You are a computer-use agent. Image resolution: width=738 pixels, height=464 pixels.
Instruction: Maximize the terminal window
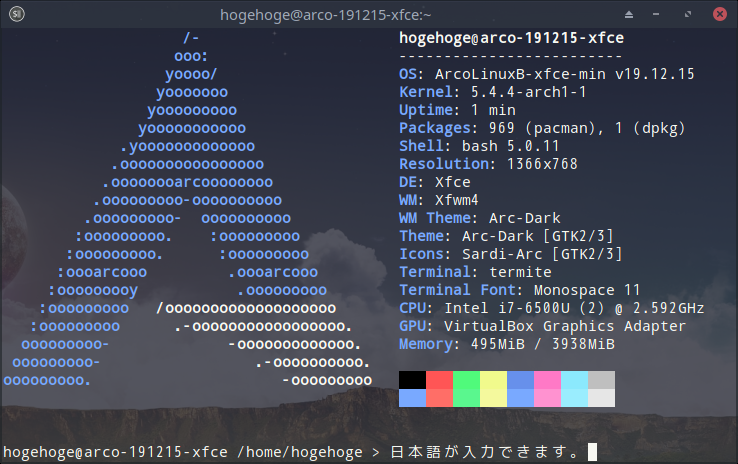point(688,15)
